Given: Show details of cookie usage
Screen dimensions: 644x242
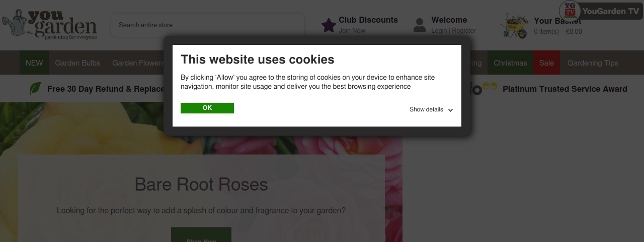Looking at the screenshot, I should pyautogui.click(x=426, y=109).
